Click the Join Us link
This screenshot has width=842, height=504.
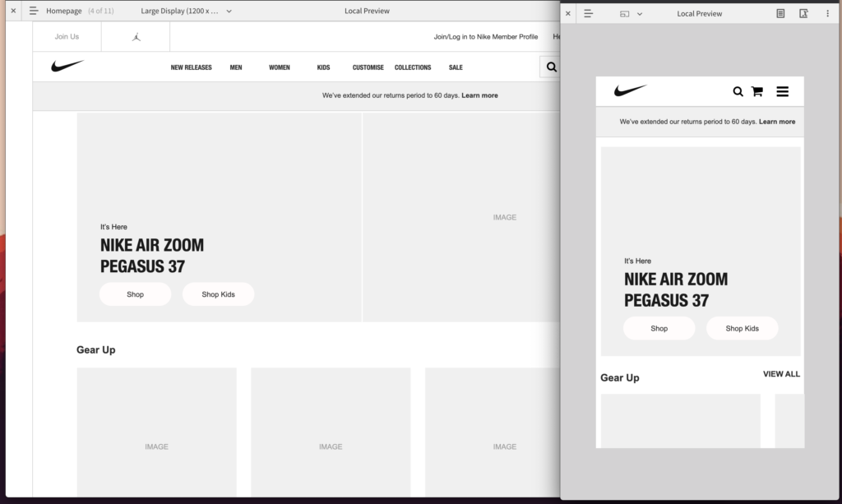pos(67,36)
